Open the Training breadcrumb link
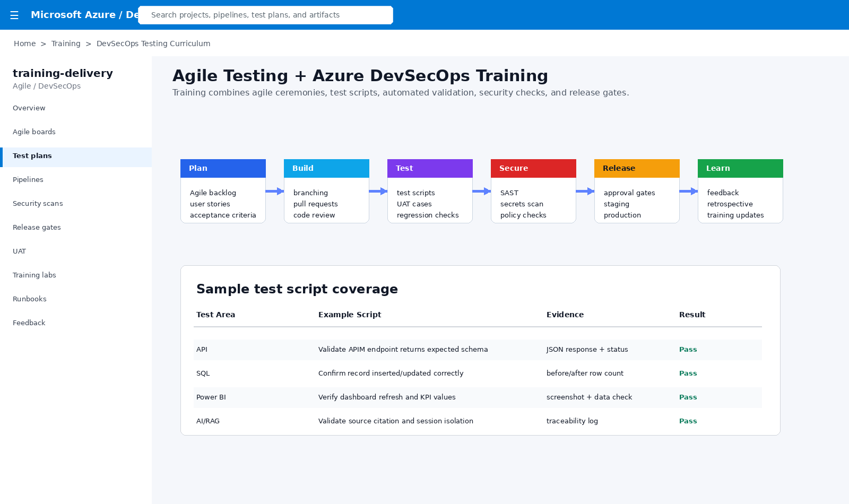Image resolution: width=849 pixels, height=504 pixels. (x=66, y=44)
